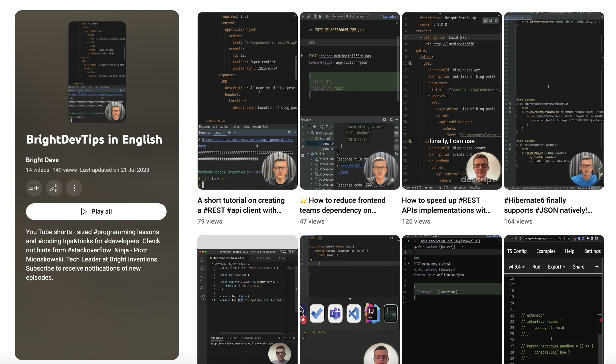Open the three-dot more actions menu
This screenshot has height=364, width=616.
pos(74,188)
